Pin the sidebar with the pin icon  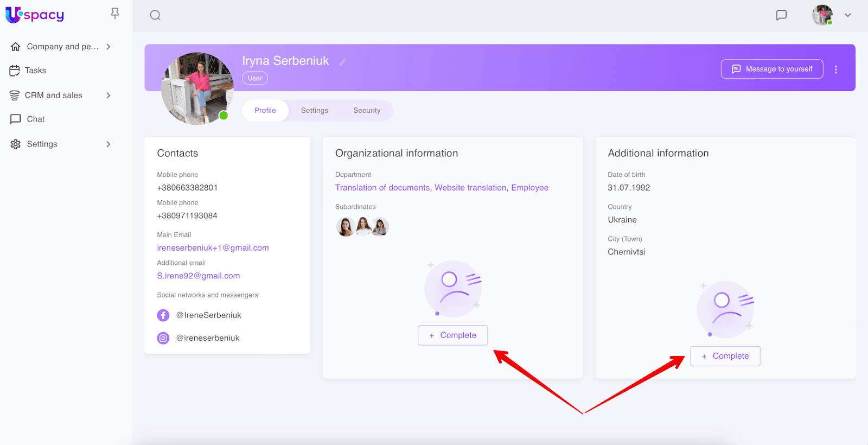[115, 14]
